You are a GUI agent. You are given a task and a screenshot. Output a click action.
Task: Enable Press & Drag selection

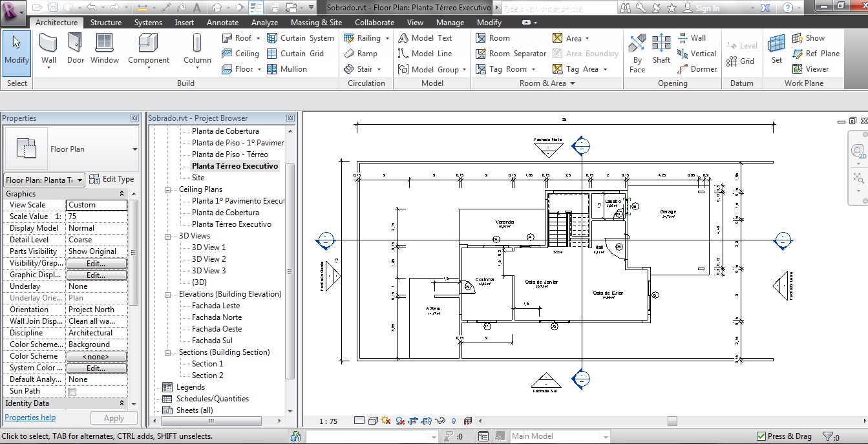[761, 436]
